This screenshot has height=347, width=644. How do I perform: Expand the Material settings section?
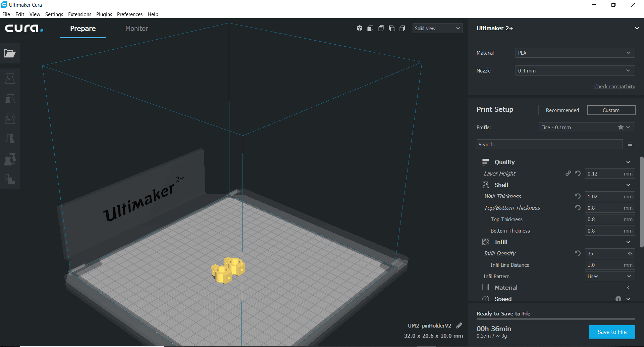[x=628, y=288]
